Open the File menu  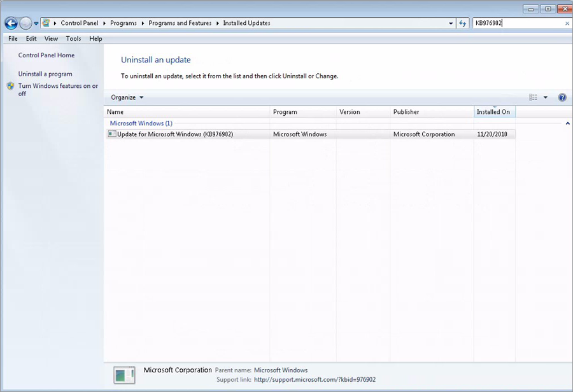click(x=13, y=39)
